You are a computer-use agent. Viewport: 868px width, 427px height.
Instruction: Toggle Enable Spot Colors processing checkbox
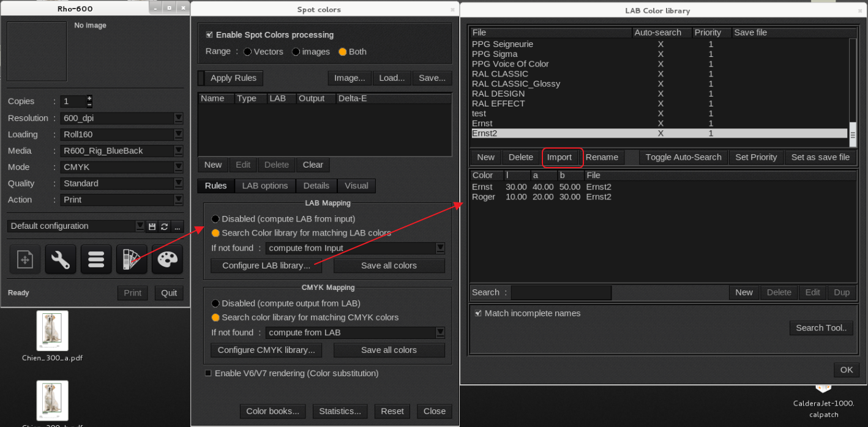click(x=209, y=35)
